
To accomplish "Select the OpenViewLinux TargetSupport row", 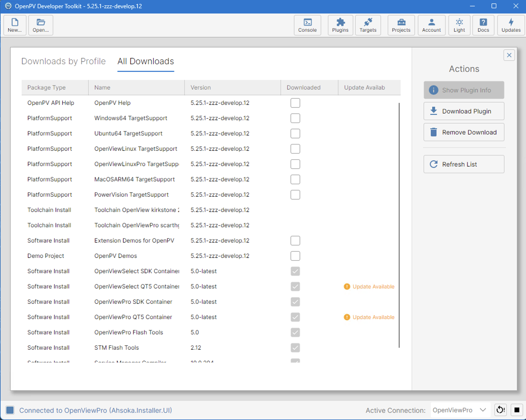I will 211,149.
